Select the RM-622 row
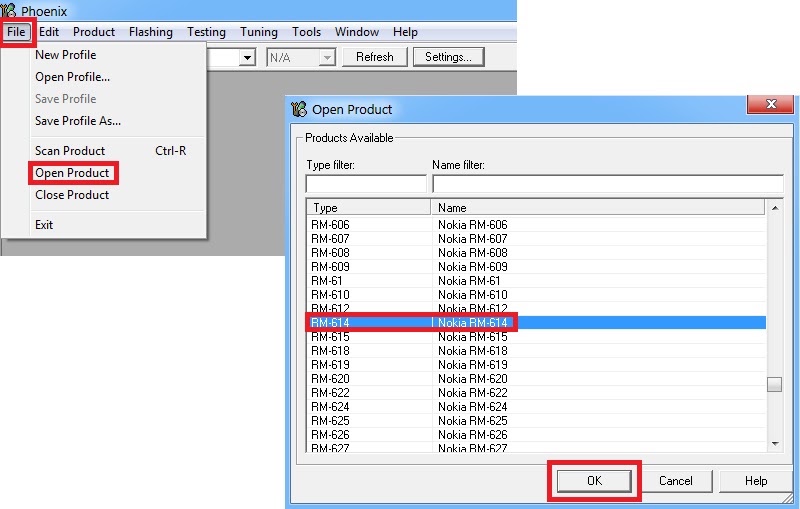 tap(536, 393)
